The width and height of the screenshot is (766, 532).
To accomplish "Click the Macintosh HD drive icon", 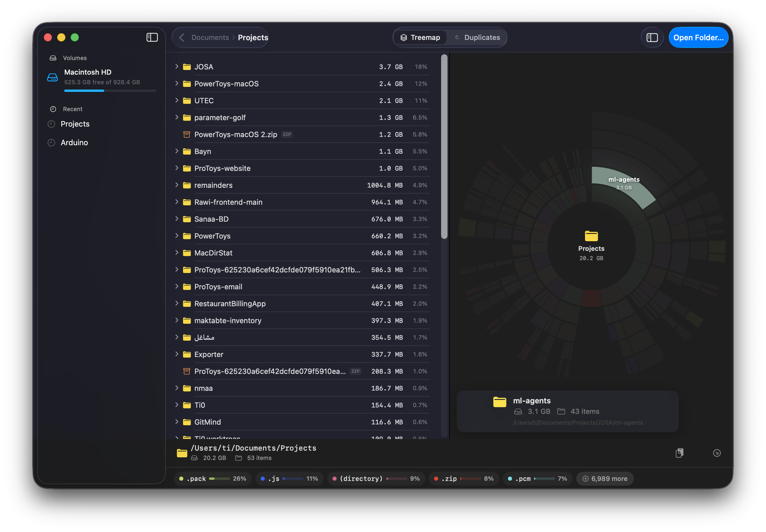I will 52,77.
